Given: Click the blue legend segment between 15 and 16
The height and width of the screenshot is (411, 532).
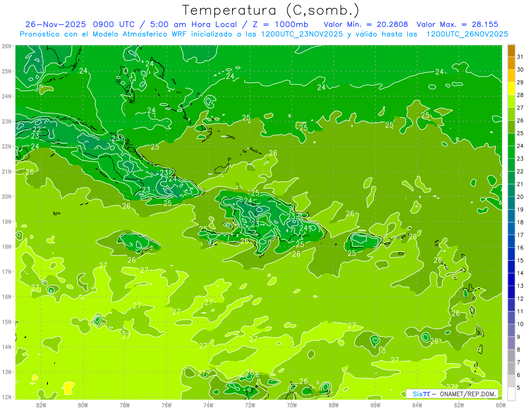Looking at the screenshot, I should (x=511, y=254).
